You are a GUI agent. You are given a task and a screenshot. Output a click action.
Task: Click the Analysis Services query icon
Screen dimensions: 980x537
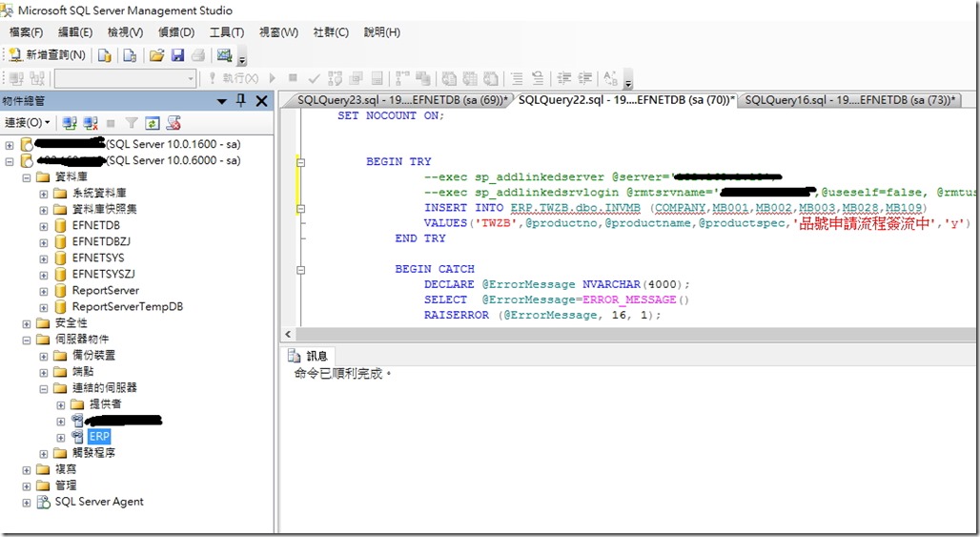130,55
